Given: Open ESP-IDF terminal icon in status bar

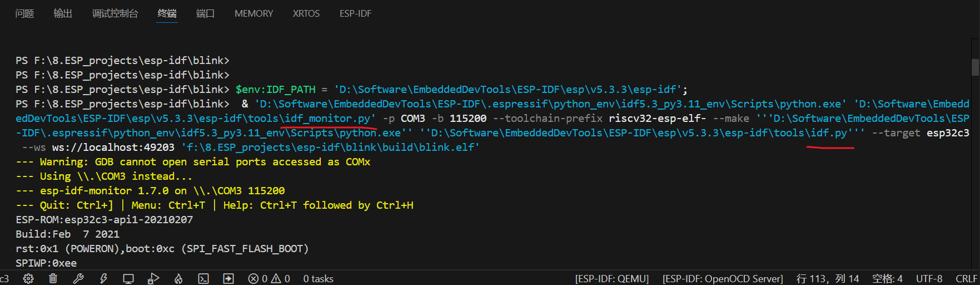Looking at the screenshot, I should point(203,278).
